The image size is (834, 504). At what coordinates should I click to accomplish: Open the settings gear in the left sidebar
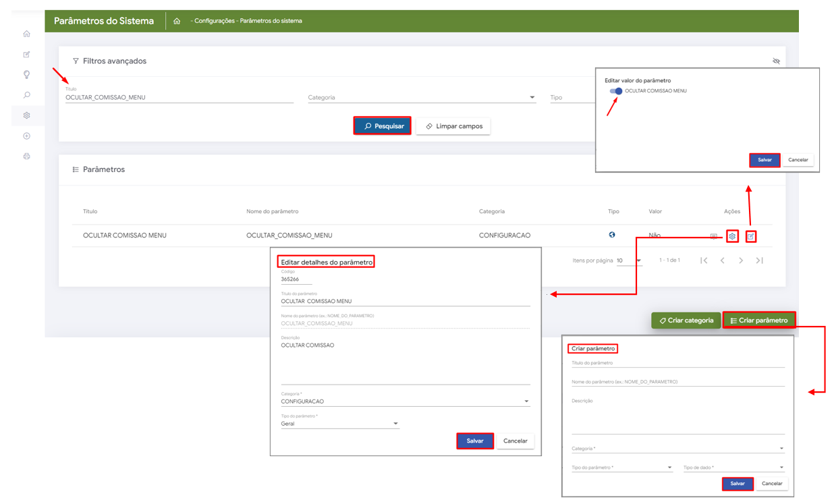click(x=27, y=115)
